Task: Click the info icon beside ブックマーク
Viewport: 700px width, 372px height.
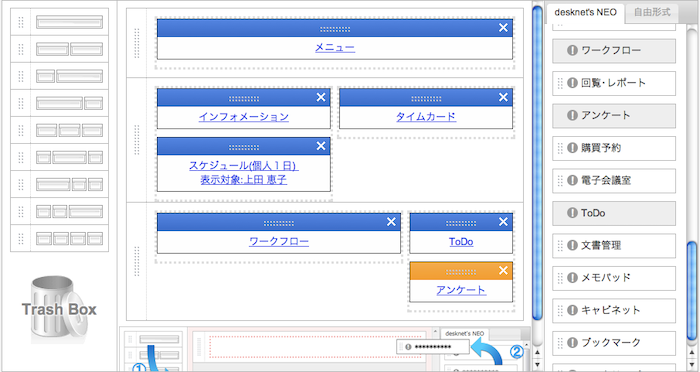Action: click(572, 343)
